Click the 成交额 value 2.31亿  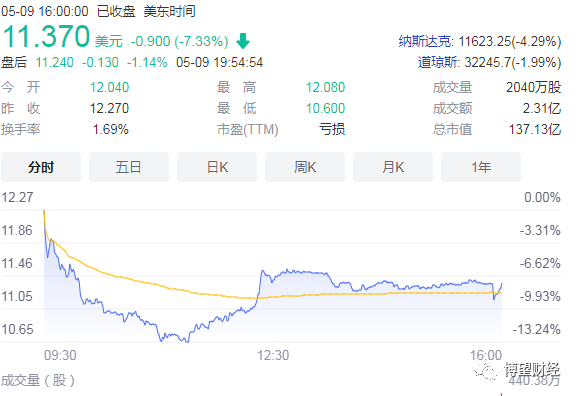tap(542, 108)
